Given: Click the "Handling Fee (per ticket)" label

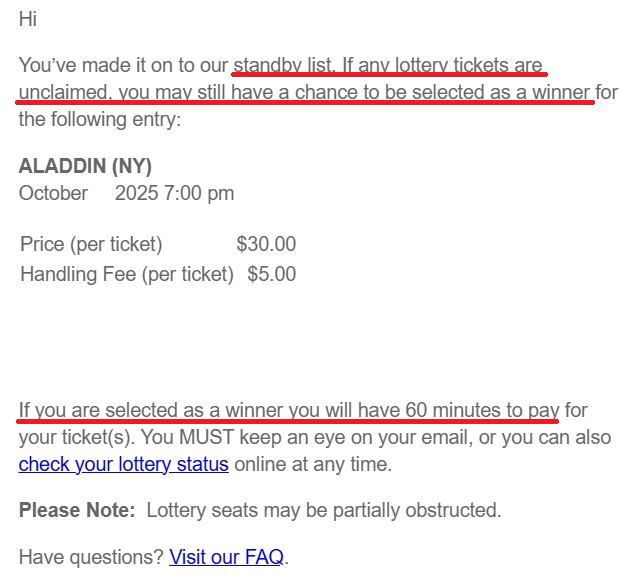Looking at the screenshot, I should [126, 274].
